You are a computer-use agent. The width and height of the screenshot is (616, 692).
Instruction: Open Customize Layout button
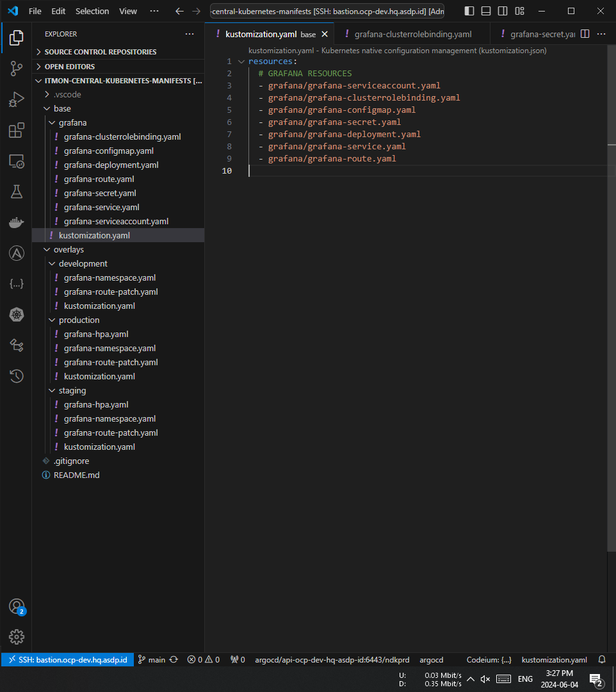[519, 11]
